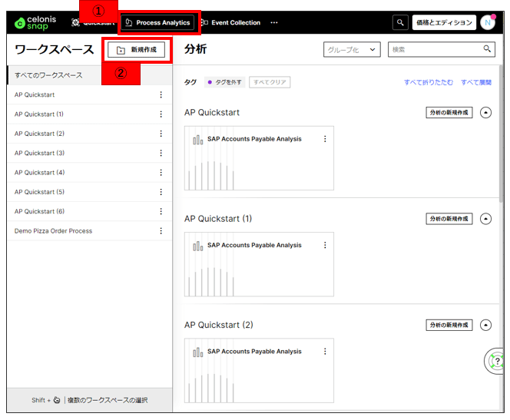Open the user avatar N menu

[488, 22]
